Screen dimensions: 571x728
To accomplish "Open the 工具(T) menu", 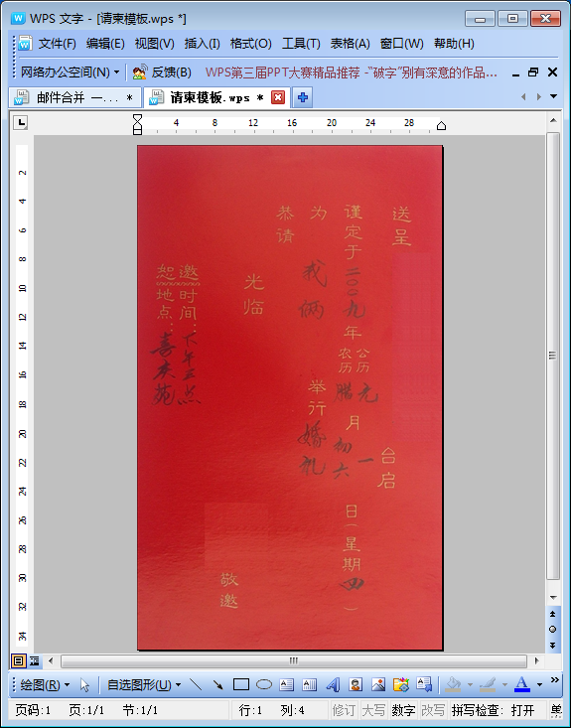I will [301, 44].
